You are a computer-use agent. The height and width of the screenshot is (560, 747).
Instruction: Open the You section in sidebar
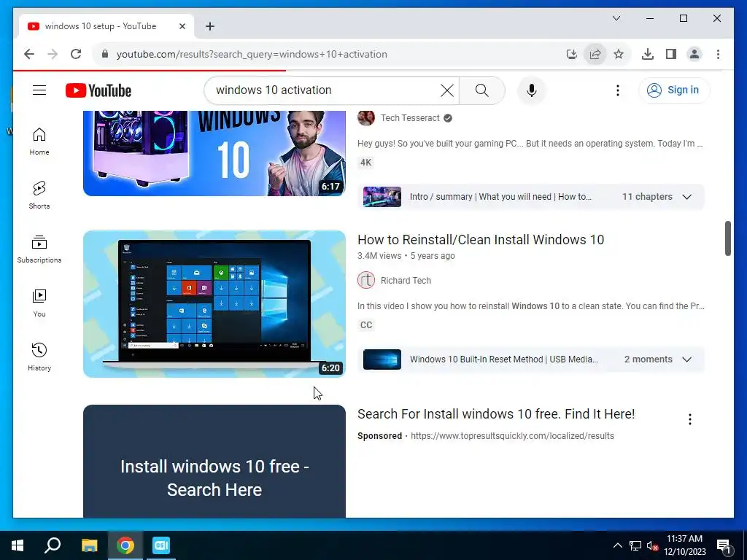(39, 303)
